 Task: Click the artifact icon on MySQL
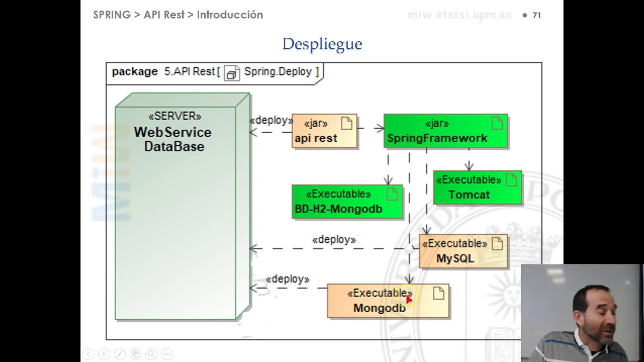tap(497, 244)
